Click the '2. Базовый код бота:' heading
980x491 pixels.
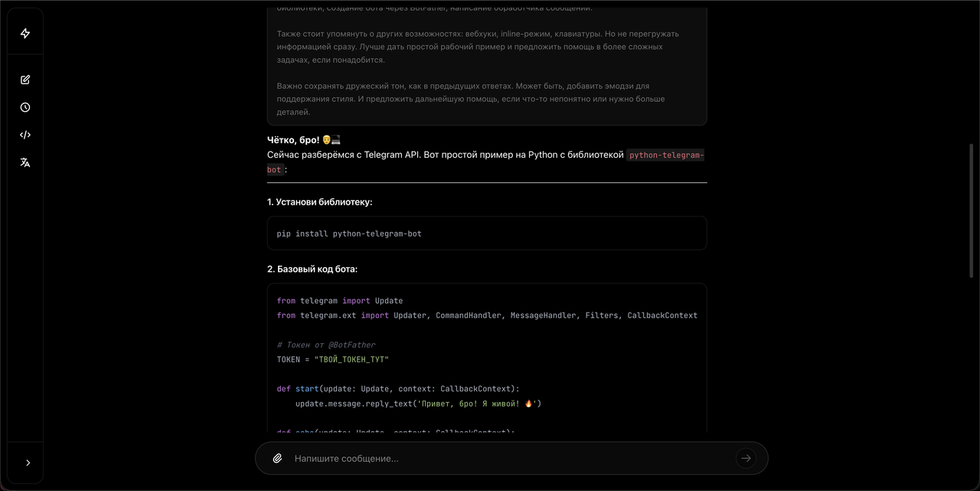pos(312,269)
